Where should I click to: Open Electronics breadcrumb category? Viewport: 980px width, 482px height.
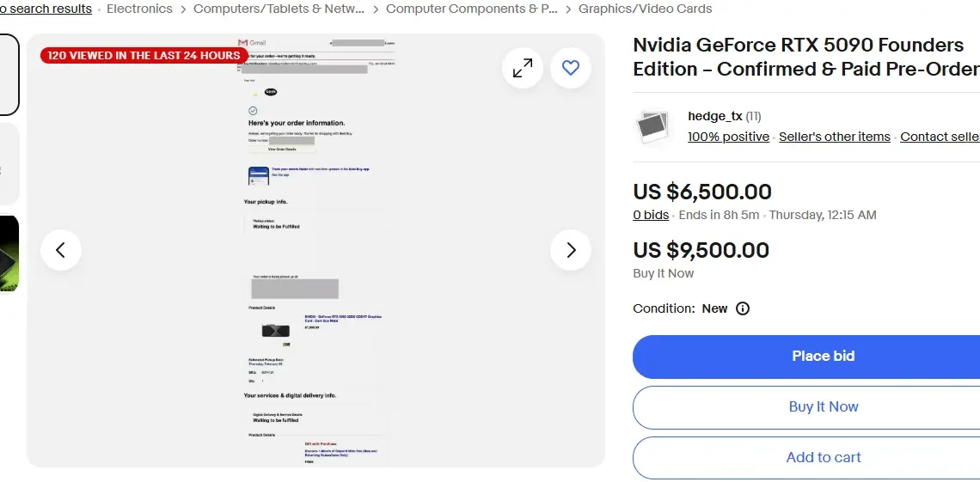(139, 9)
